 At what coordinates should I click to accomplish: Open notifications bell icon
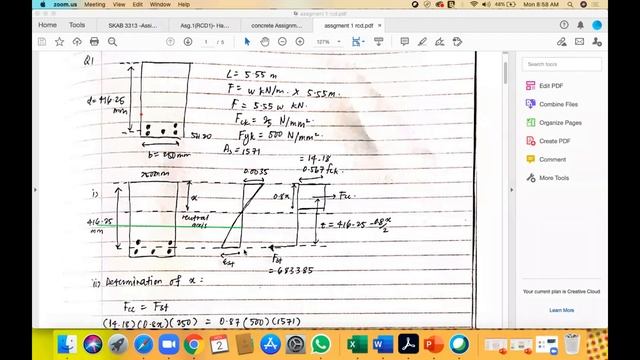pyautogui.click(x=580, y=25)
